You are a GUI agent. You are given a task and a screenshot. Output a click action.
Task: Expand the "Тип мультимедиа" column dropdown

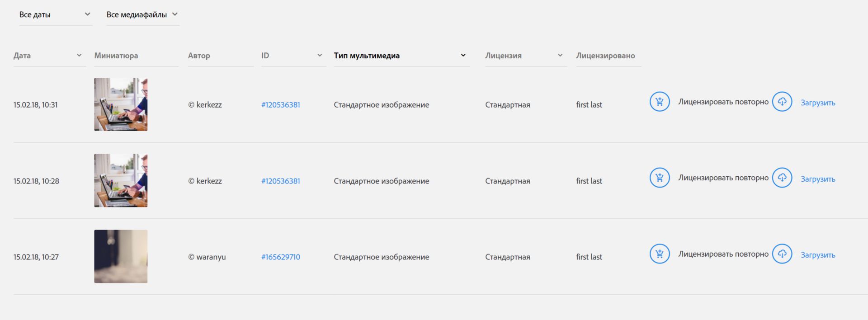401,56
